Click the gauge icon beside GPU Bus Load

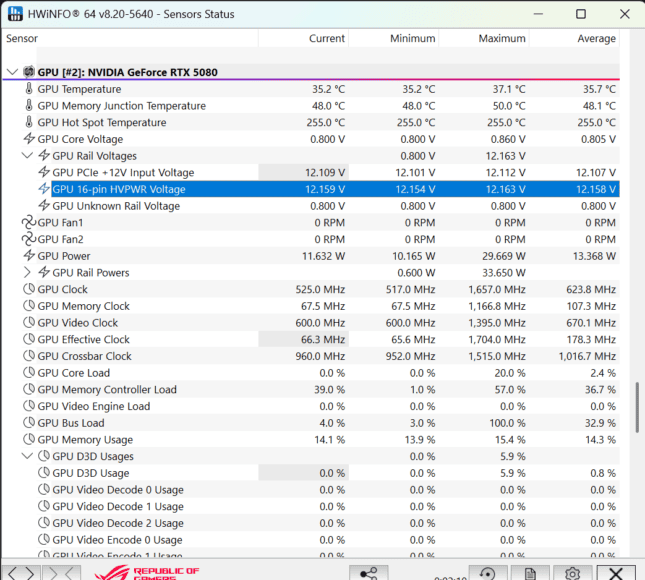coord(29,422)
